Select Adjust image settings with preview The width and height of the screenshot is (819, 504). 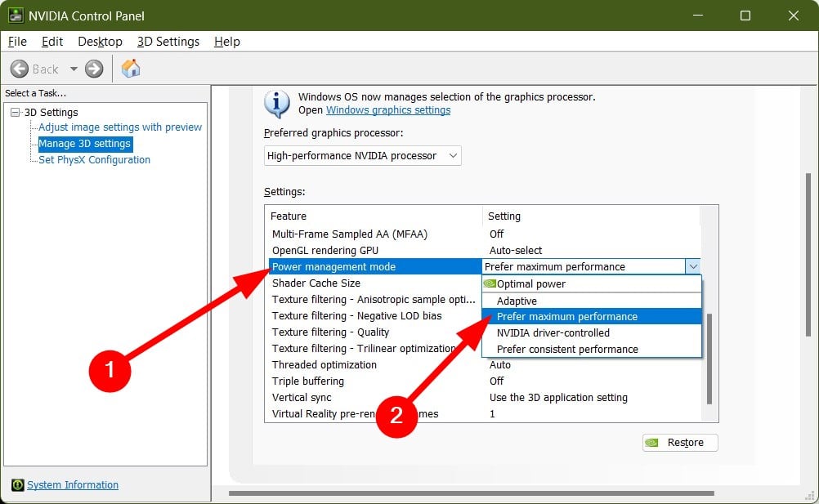[120, 127]
